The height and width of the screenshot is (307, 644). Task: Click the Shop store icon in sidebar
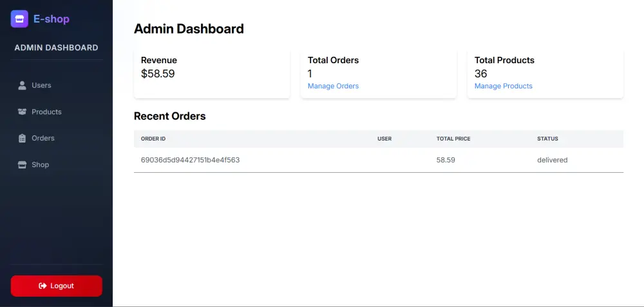[x=23, y=164]
